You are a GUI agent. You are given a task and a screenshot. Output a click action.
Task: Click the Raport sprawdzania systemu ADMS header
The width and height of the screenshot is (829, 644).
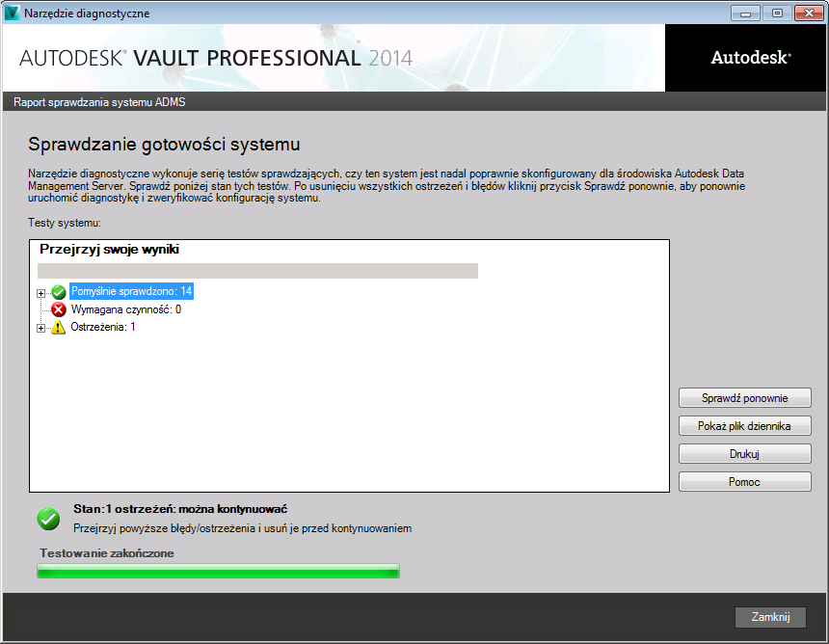coord(99,102)
